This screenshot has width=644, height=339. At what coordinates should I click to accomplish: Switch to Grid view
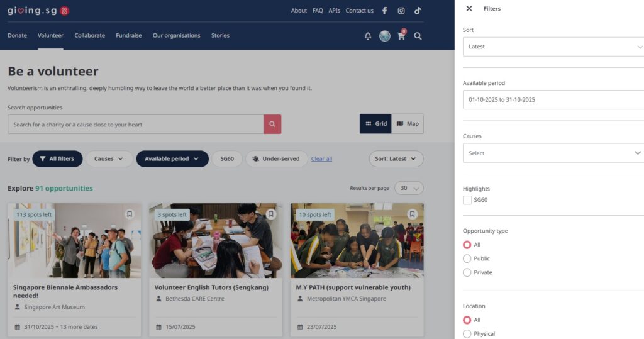[x=376, y=124]
